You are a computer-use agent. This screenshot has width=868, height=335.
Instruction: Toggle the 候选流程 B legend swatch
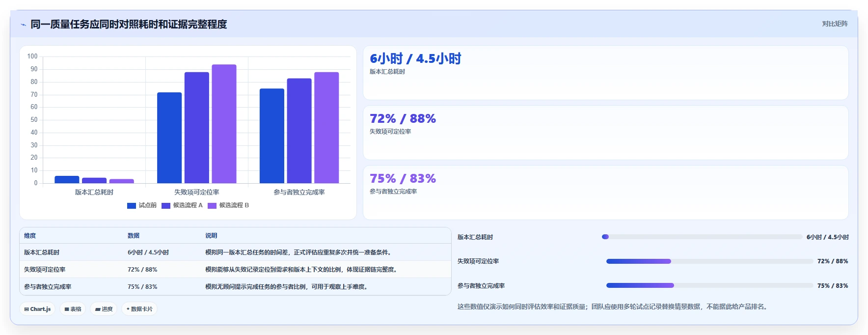coord(212,206)
